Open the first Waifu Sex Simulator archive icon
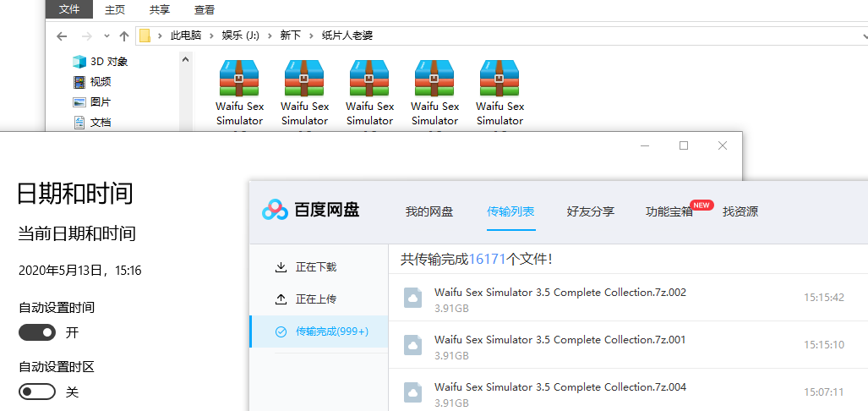The height and width of the screenshot is (411, 868). tap(240, 78)
